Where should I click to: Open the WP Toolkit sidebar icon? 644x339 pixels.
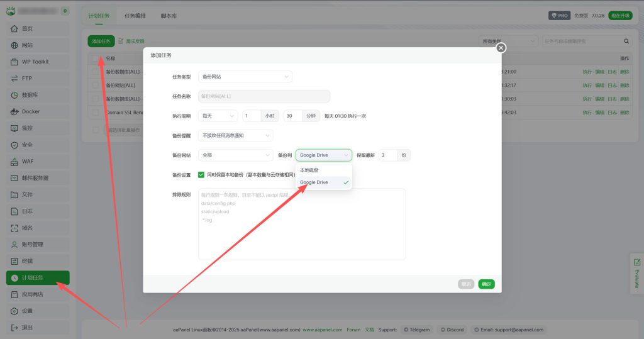[x=14, y=62]
